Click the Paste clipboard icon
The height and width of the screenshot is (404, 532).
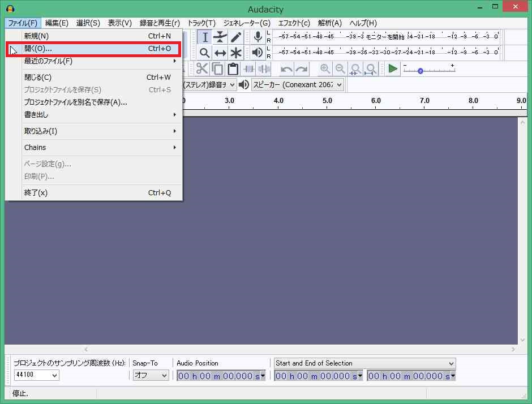pyautogui.click(x=233, y=69)
